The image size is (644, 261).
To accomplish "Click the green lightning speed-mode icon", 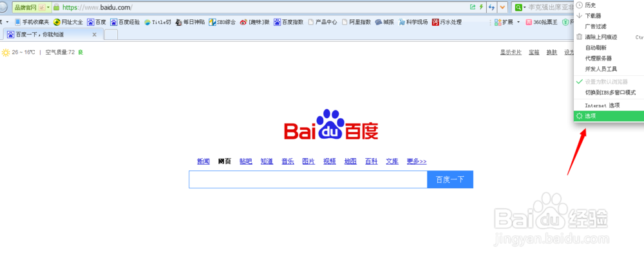I will 481,7.
